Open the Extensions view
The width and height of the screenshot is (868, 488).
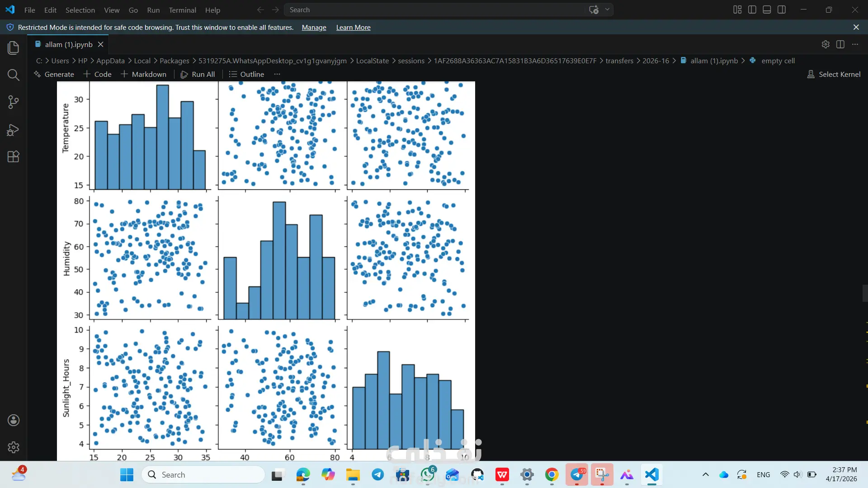(x=14, y=157)
